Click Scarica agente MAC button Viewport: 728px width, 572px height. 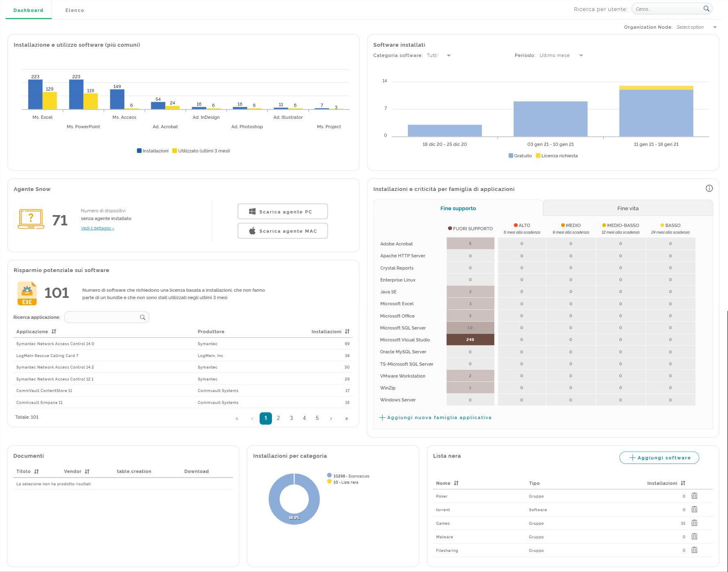click(x=283, y=231)
